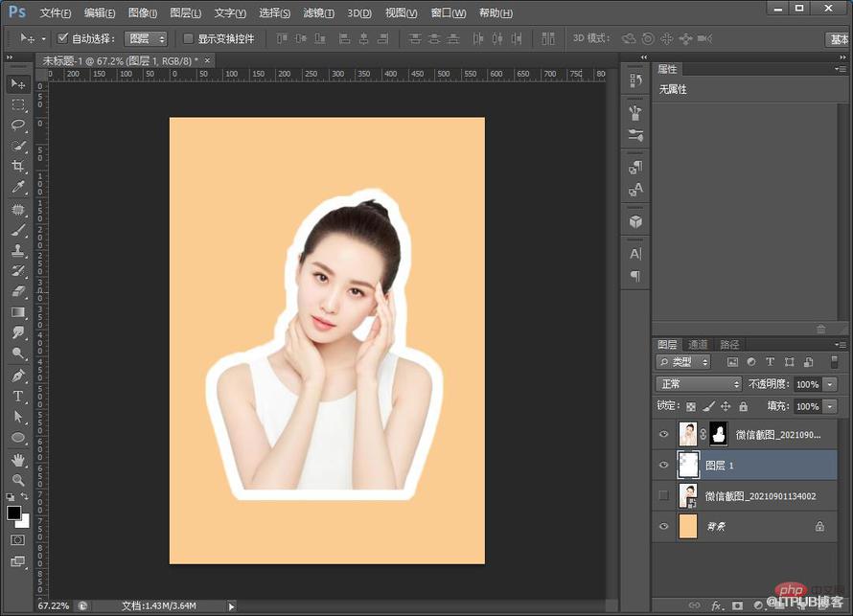The width and height of the screenshot is (853, 616).
Task: Open the Properties panel flyout menu
Action: click(841, 69)
